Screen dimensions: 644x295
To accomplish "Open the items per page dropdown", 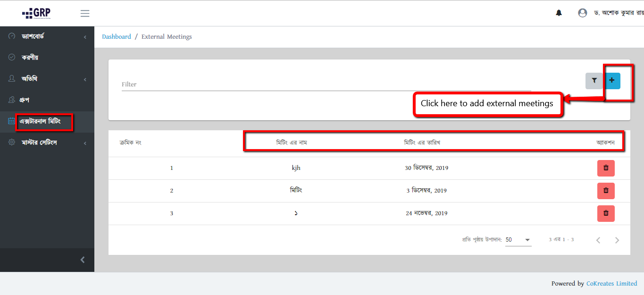I will click(x=518, y=240).
